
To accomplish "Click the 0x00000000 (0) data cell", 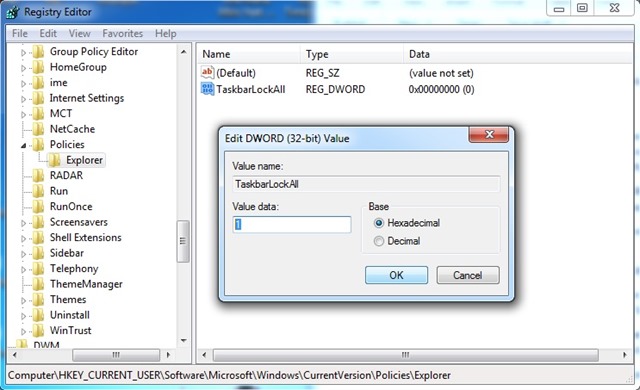I will [441, 89].
